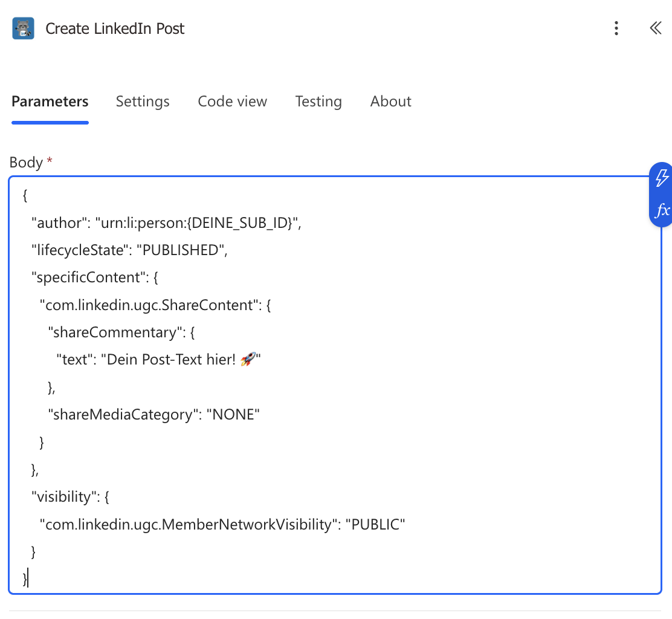Click the "shareMediaCategory": "NONE" line
Viewport: 672px width, 619px height.
[x=154, y=415]
